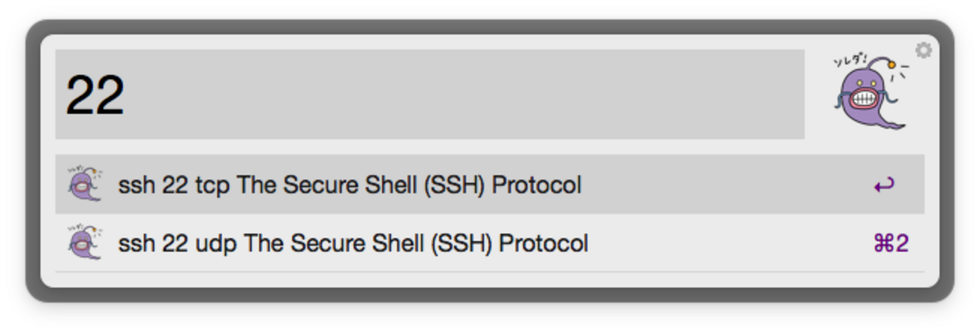This screenshot has width=980, height=334.
Task: Click the ghost icon on the tcp result row
Action: click(x=84, y=185)
